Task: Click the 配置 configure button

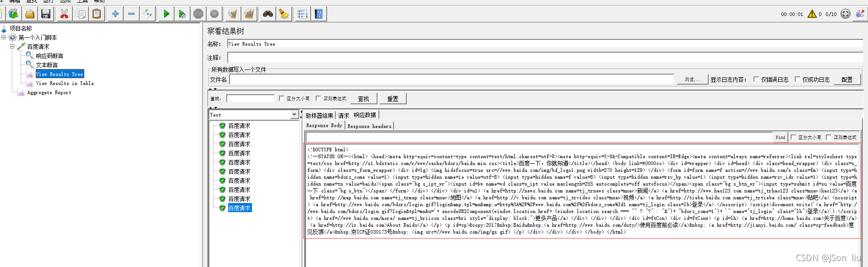Action: pyautogui.click(x=847, y=80)
